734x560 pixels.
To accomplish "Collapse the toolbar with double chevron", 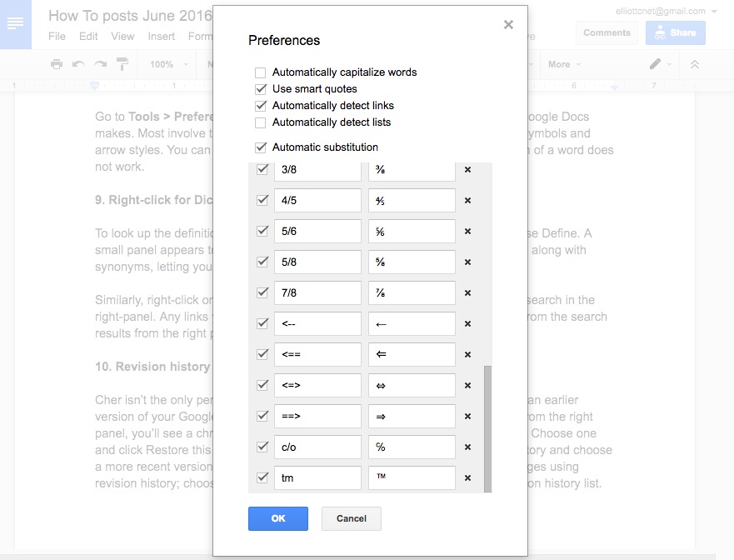I will point(695,64).
